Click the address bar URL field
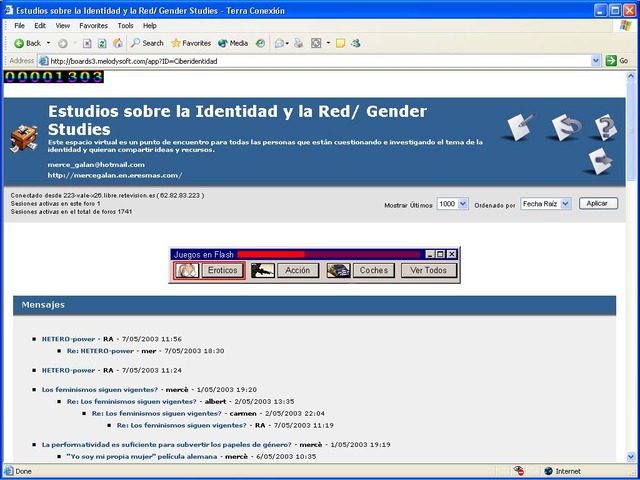The width and height of the screenshot is (640, 480). click(314, 61)
